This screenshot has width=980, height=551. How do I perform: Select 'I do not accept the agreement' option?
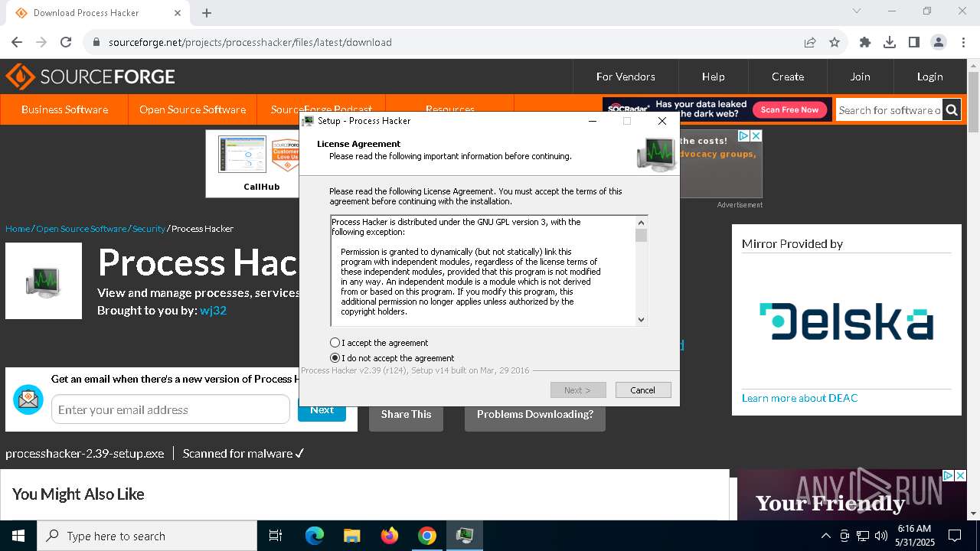pyautogui.click(x=335, y=358)
